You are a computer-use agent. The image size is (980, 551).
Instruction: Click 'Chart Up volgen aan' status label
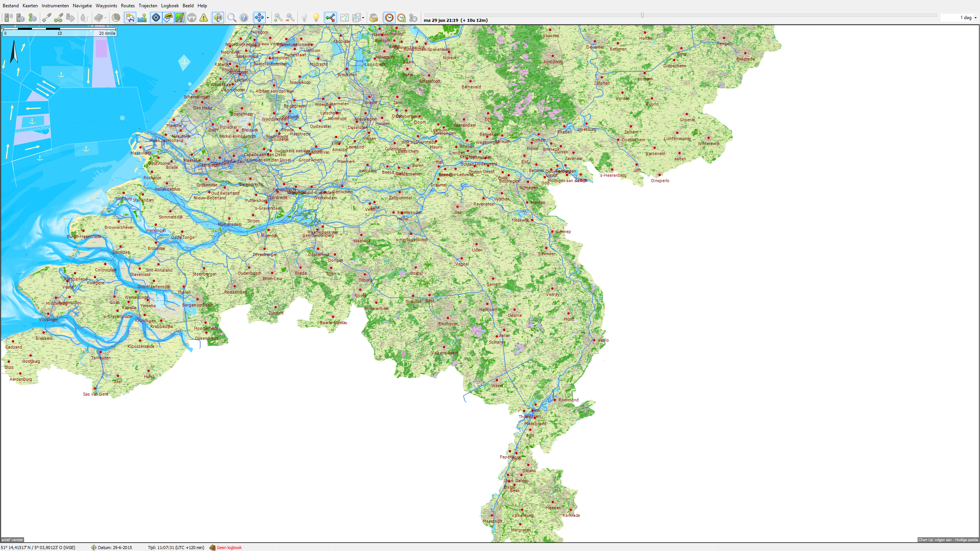tap(947, 540)
